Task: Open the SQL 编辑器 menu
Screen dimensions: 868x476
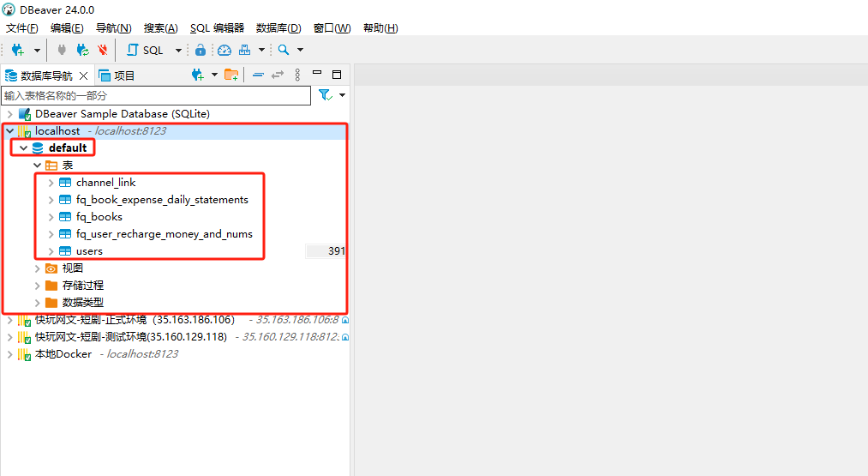Action: coord(217,28)
